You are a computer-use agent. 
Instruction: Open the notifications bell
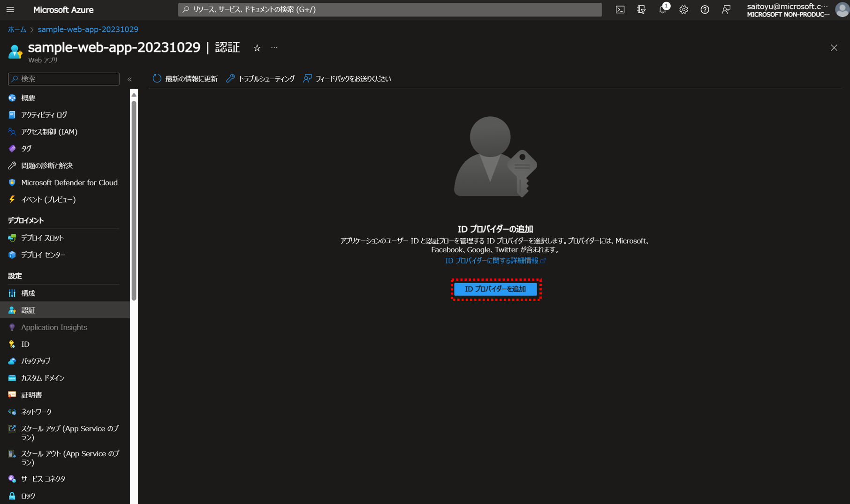tap(662, 9)
